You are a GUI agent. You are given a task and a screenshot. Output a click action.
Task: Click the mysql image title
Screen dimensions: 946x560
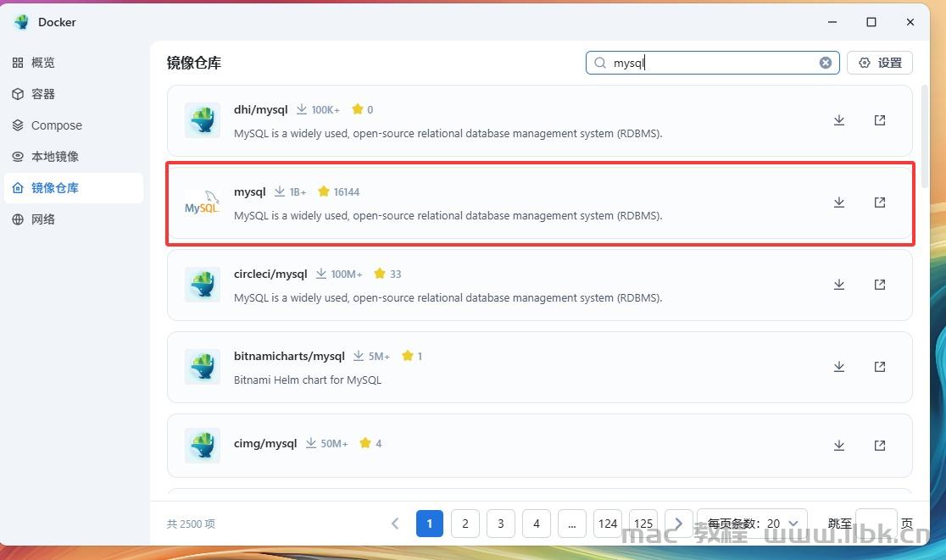[250, 191]
